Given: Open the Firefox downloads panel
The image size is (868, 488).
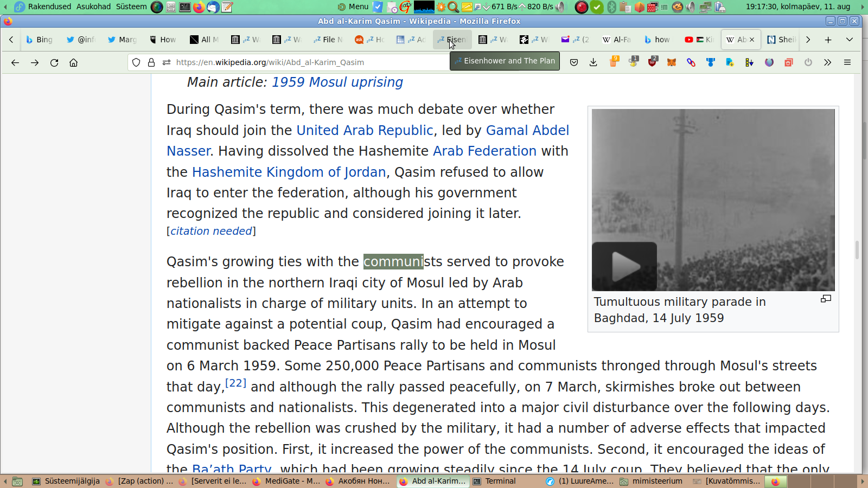Looking at the screenshot, I should 593,62.
